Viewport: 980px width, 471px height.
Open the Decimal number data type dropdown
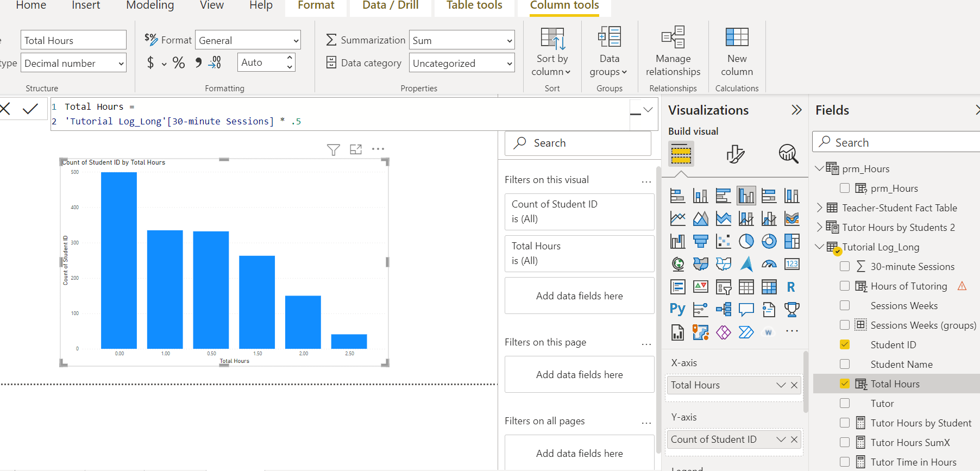[x=73, y=63]
